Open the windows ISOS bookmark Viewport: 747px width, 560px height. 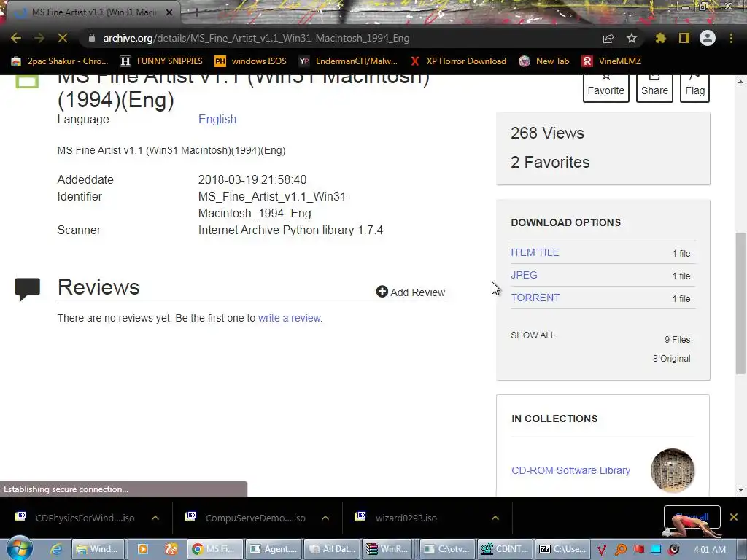[x=251, y=61]
